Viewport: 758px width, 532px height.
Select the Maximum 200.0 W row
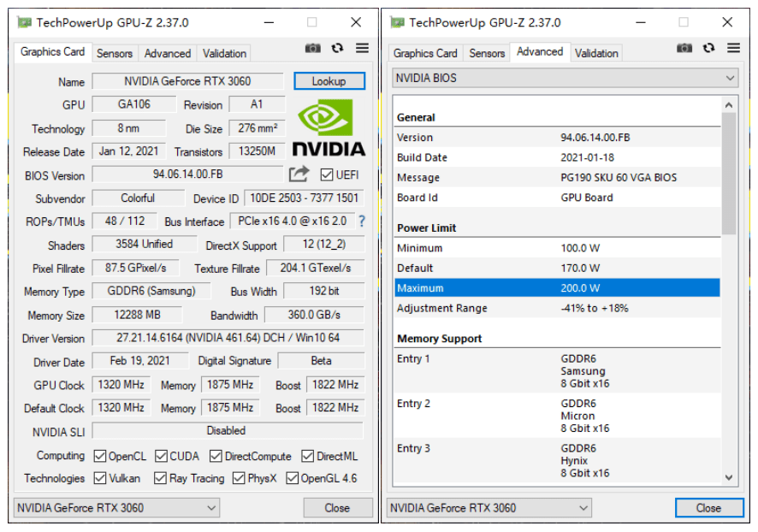(558, 288)
